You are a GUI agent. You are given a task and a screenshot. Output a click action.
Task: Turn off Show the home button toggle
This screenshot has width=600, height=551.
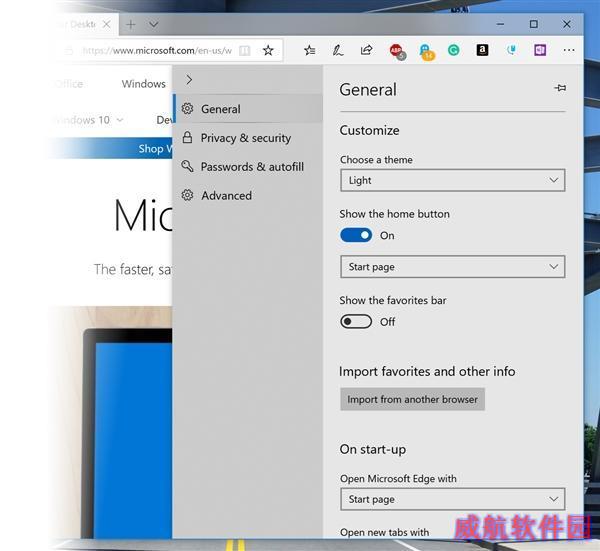[356, 235]
